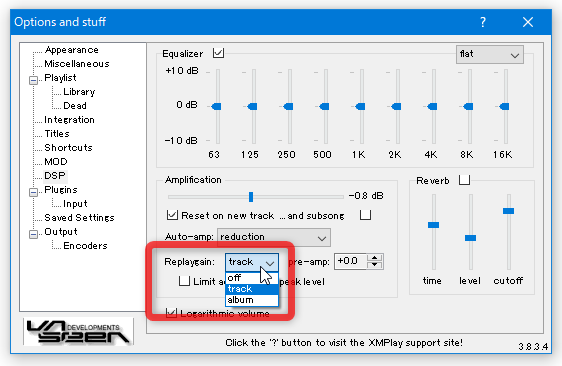The width and height of the screenshot is (562, 366).
Task: Toggle the Reverb checkbox
Action: 465,180
